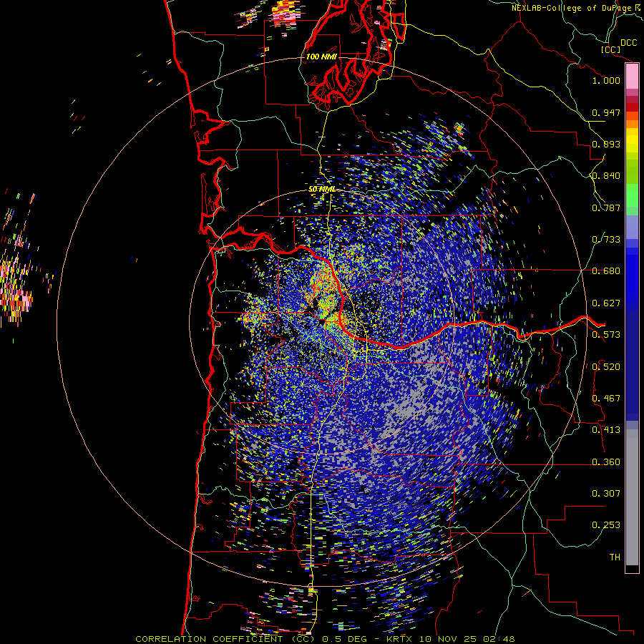
Task: Click the 0.840 legend value
Action: [606, 176]
